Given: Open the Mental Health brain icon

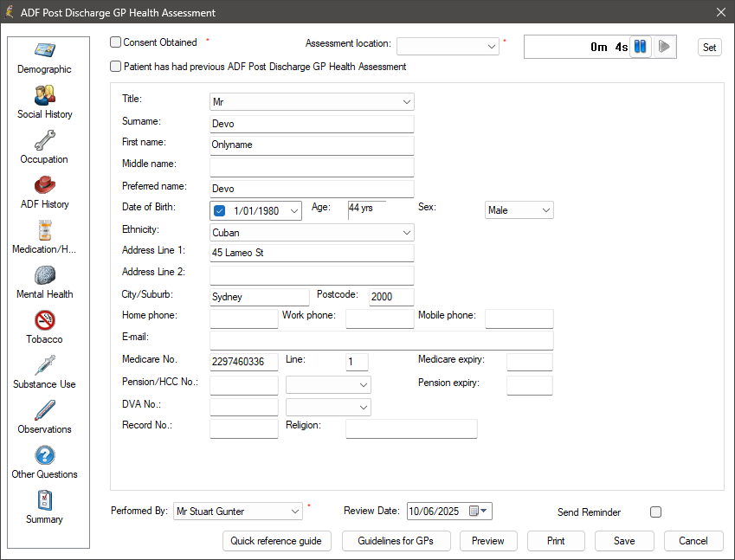Looking at the screenshot, I should coord(44,275).
